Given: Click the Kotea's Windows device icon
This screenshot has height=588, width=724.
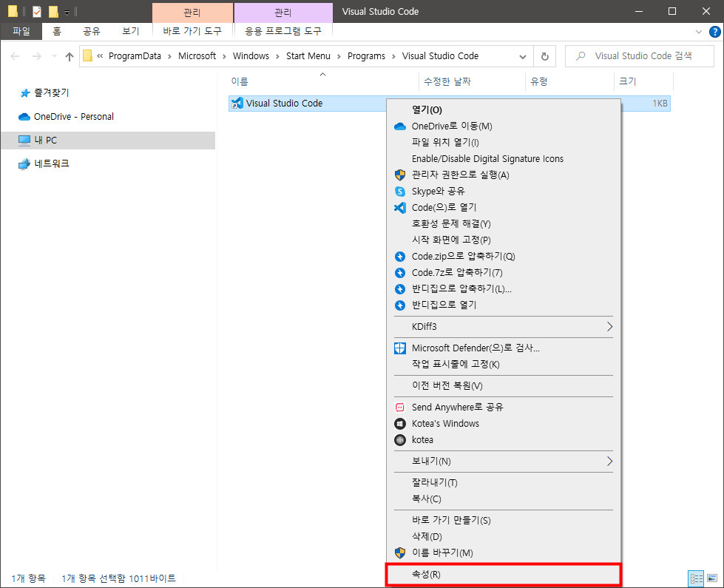Looking at the screenshot, I should 400,424.
